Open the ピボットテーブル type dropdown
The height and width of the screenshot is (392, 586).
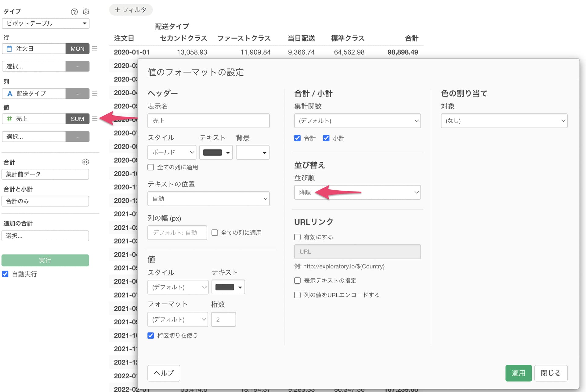tap(45, 23)
